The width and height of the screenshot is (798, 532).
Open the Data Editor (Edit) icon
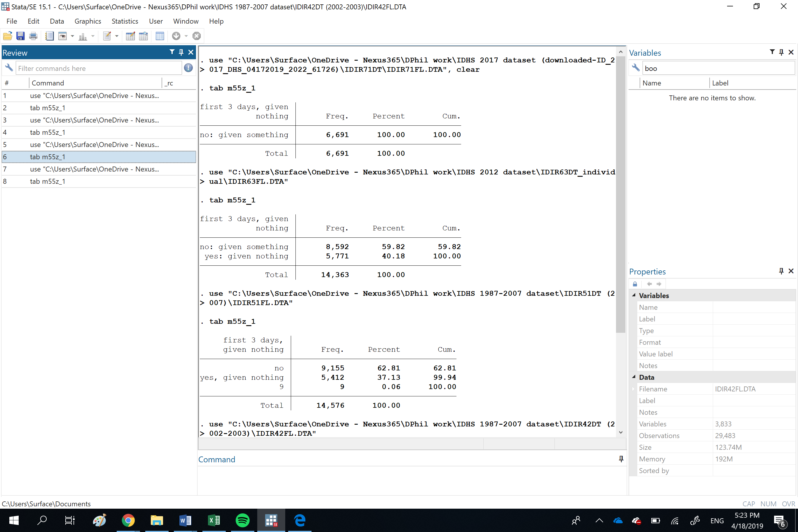click(130, 36)
